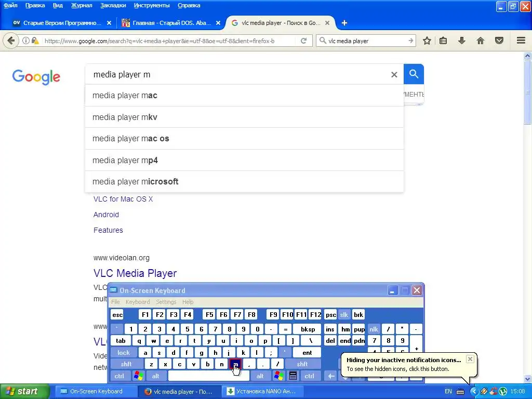Click the esc key on On-Screen Keyboard
The width and height of the screenshot is (532, 399).
[117, 314]
